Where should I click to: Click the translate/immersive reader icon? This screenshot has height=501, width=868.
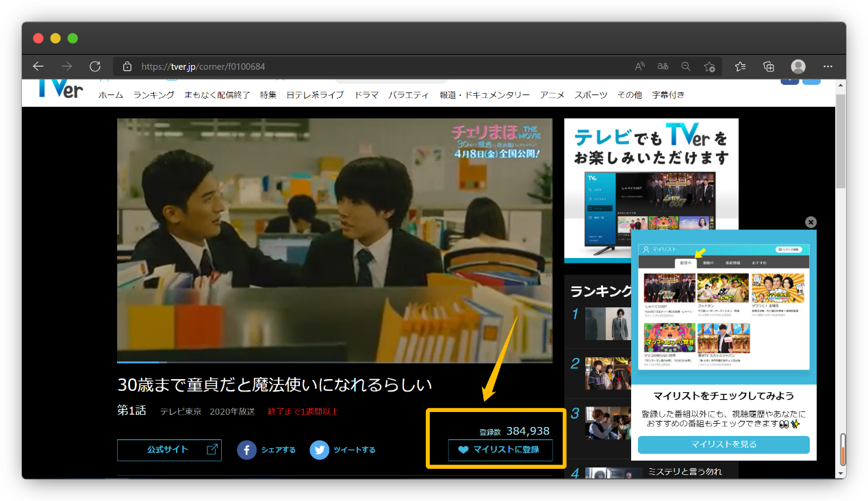663,66
